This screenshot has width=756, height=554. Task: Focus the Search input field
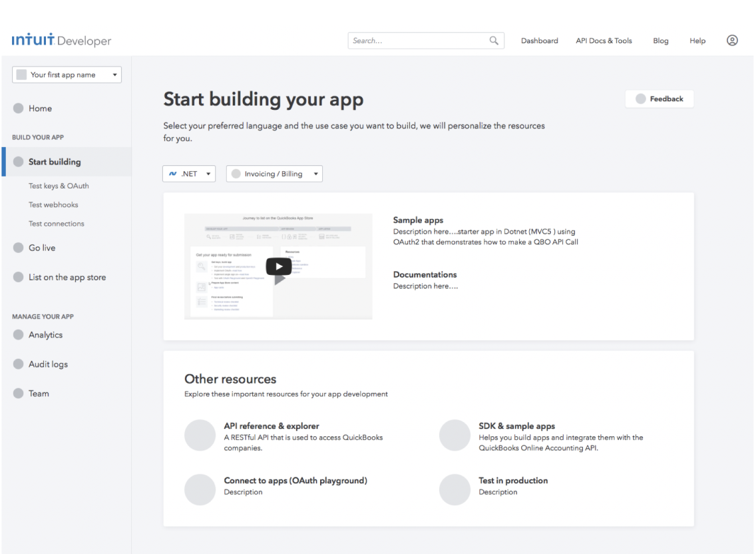tap(426, 41)
